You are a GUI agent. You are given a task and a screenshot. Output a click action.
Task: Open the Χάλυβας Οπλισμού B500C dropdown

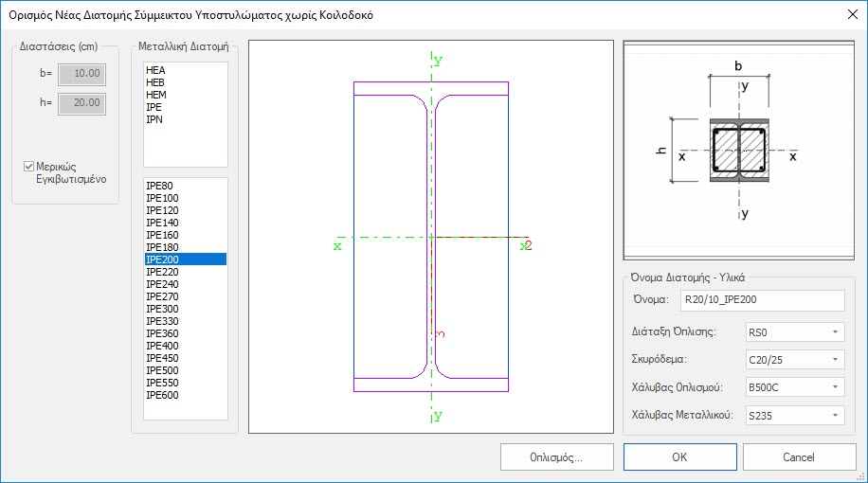794,387
